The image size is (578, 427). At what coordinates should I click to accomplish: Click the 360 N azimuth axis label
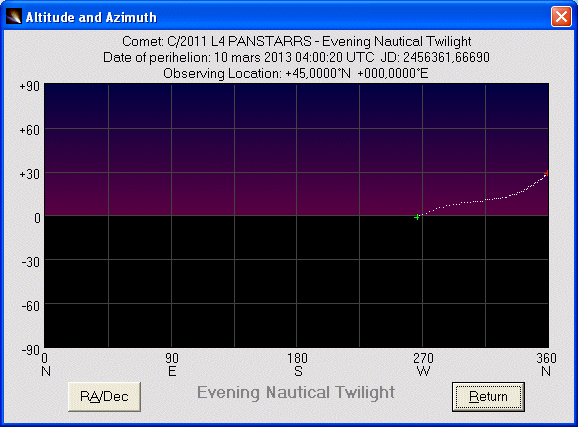pos(546,364)
